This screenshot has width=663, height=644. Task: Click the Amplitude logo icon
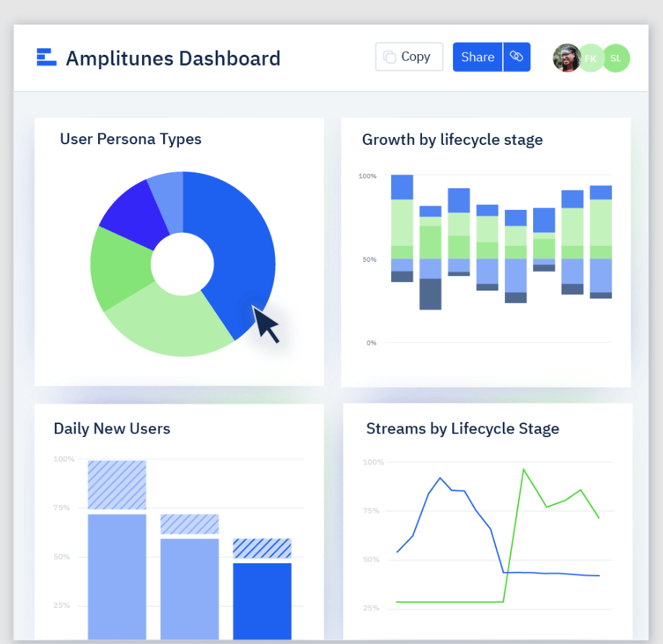click(x=46, y=57)
